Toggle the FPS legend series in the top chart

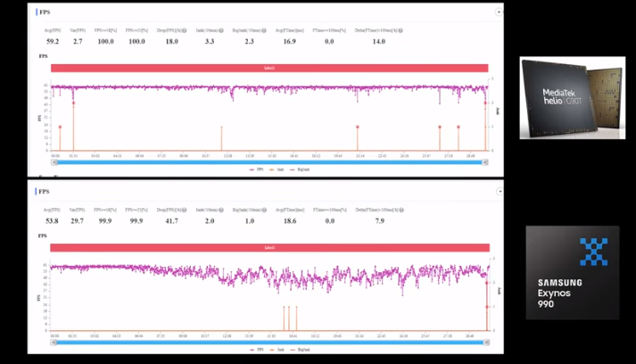point(257,169)
